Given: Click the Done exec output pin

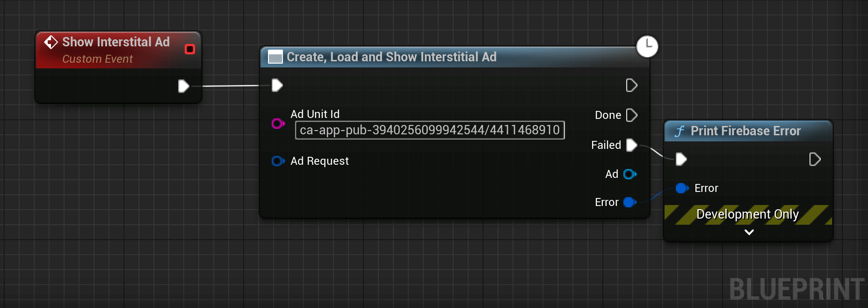Looking at the screenshot, I should 632,115.
